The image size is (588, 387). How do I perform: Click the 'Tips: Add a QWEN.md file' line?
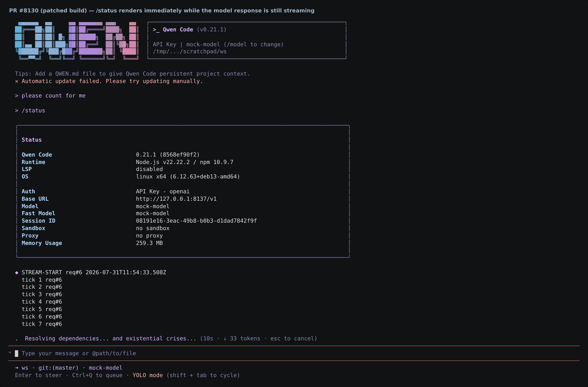pos(132,74)
